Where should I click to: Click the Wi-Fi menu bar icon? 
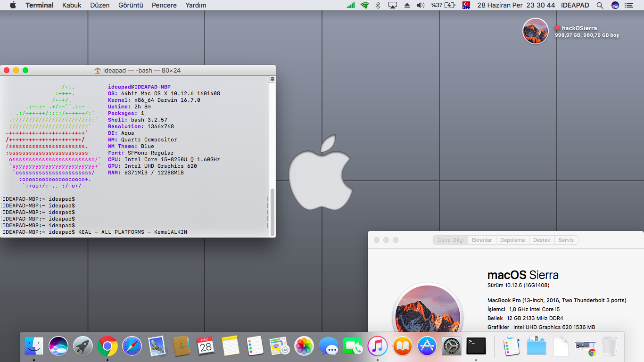(x=364, y=5)
